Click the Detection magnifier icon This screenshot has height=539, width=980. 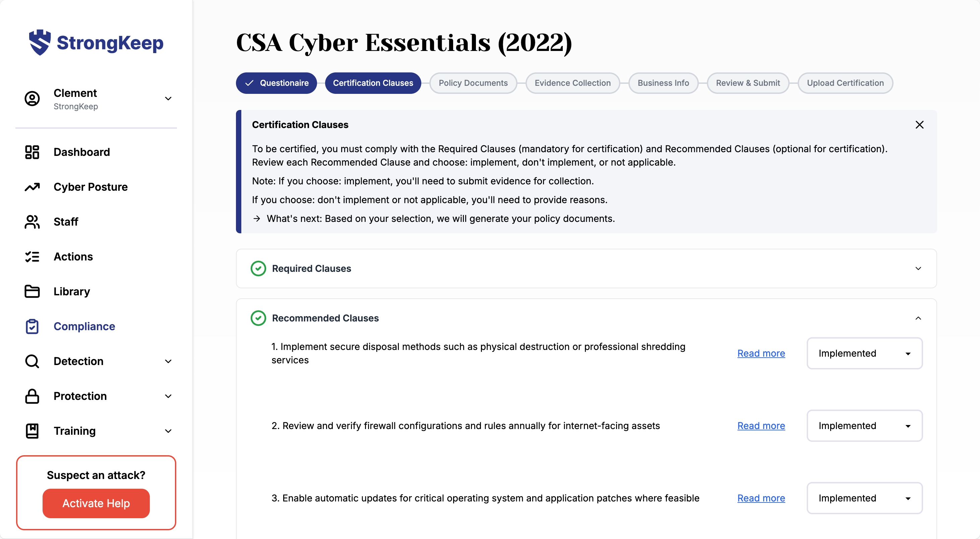32,361
